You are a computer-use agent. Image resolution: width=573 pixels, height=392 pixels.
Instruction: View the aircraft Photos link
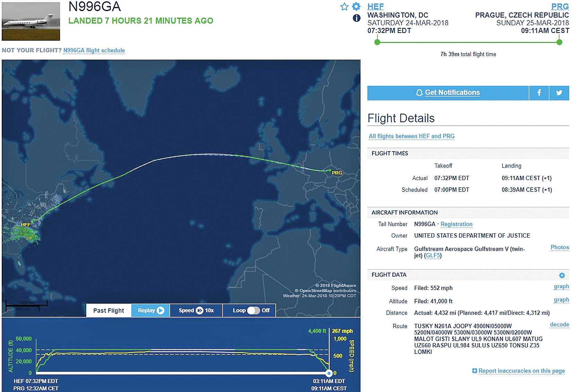pos(560,247)
